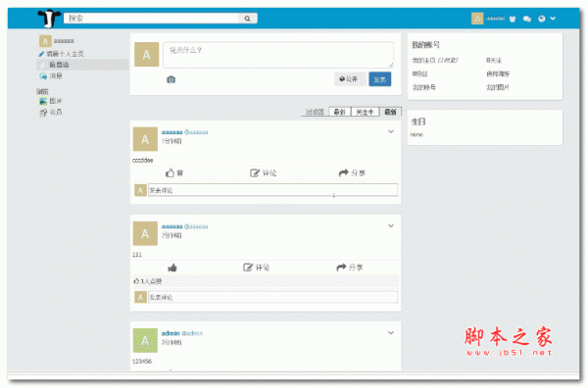Open the 公开 privacy dropdown
588x388 pixels.
click(x=350, y=79)
